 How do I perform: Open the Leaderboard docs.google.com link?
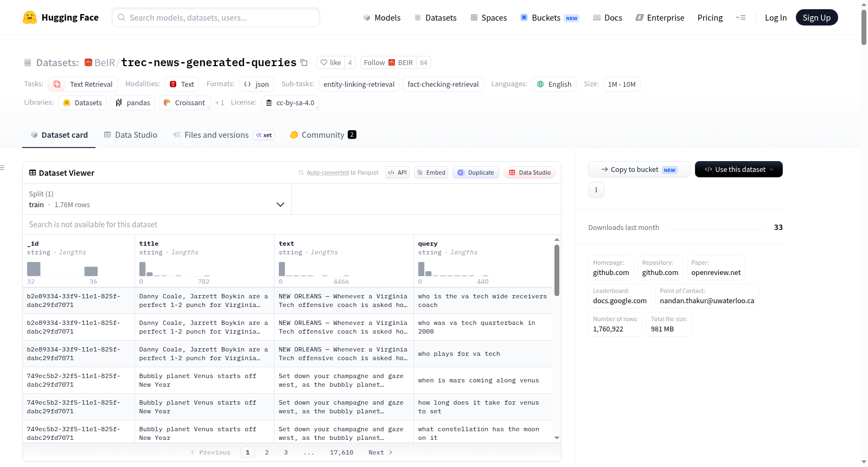point(620,296)
